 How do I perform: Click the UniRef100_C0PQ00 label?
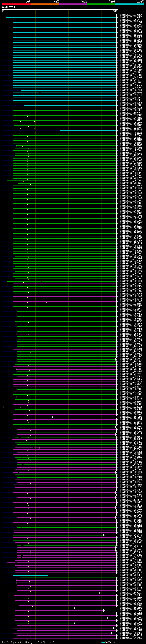click(x=131, y=87)
